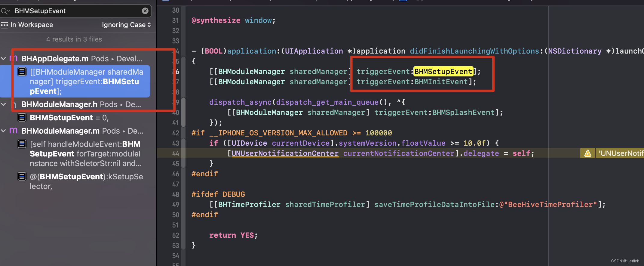Click the "BeeHiveTimeProfiler" string literal
Viewport: 644px width, 266px height.
pos(550,205)
